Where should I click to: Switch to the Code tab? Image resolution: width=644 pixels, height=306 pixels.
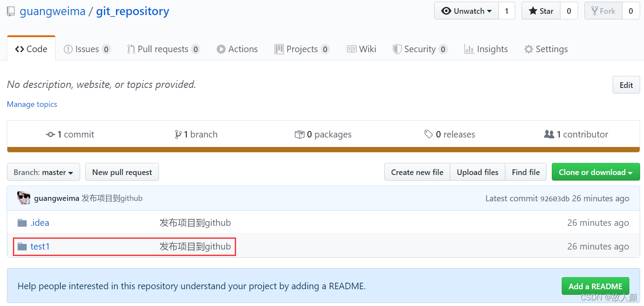(x=31, y=49)
